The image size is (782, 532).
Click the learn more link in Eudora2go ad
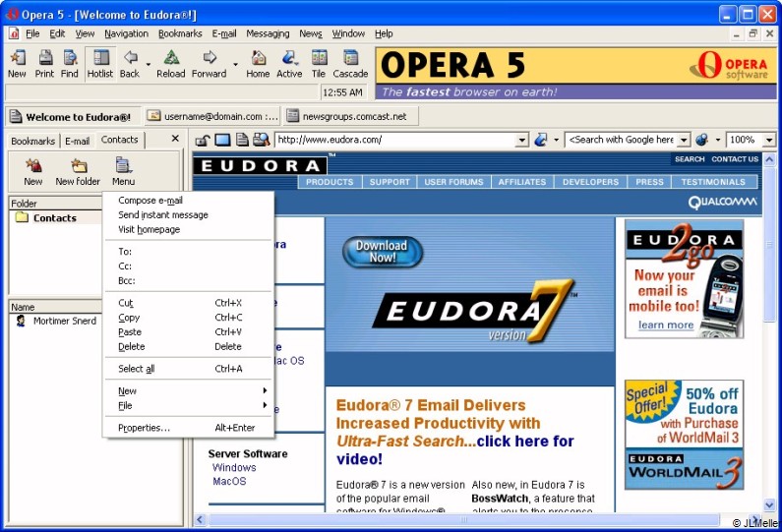666,325
